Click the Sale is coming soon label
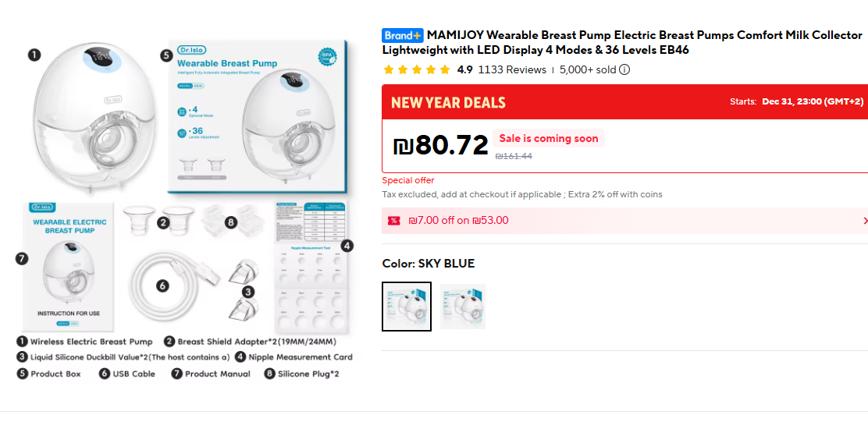The height and width of the screenshot is (422, 868). (x=549, y=139)
